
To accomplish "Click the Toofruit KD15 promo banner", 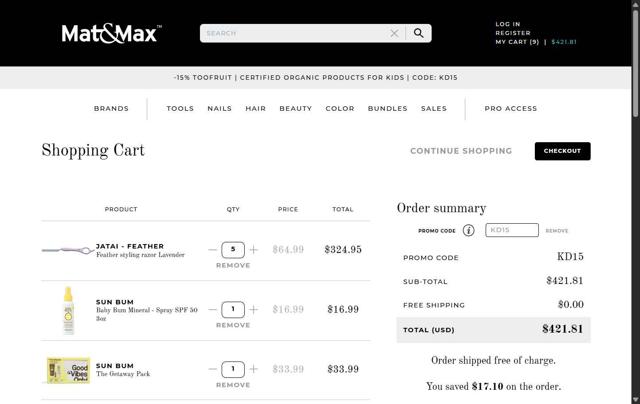I will click(x=316, y=78).
